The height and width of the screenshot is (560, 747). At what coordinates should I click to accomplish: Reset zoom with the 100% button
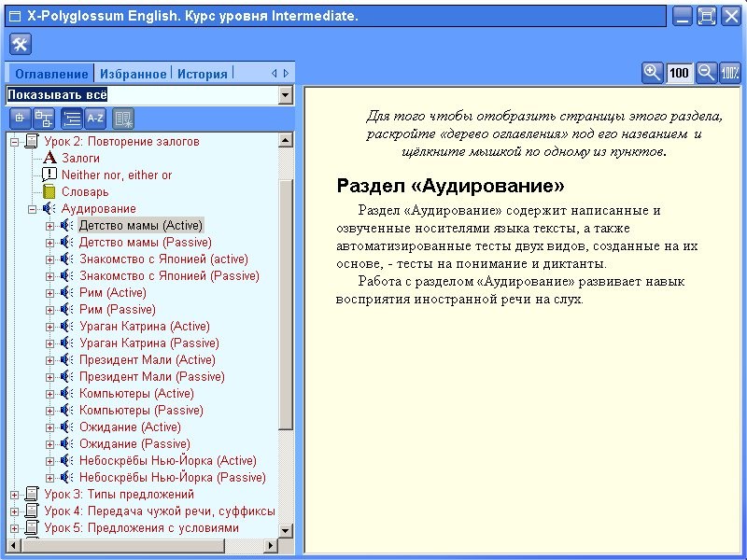pyautogui.click(x=730, y=73)
